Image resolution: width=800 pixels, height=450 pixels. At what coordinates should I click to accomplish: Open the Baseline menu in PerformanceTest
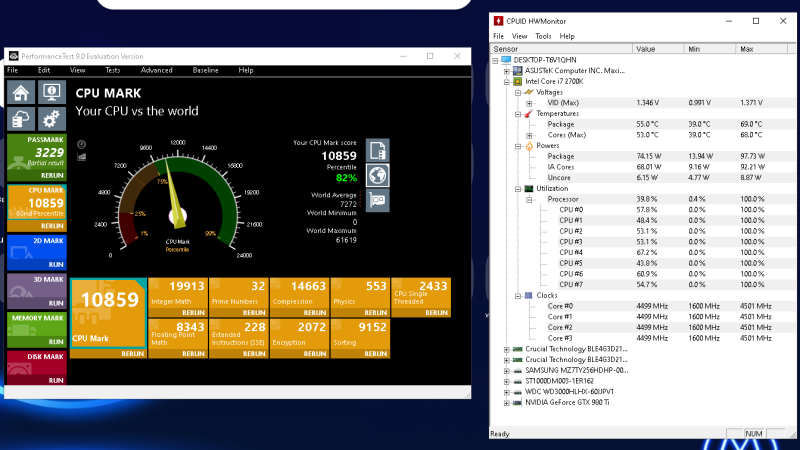pos(205,70)
